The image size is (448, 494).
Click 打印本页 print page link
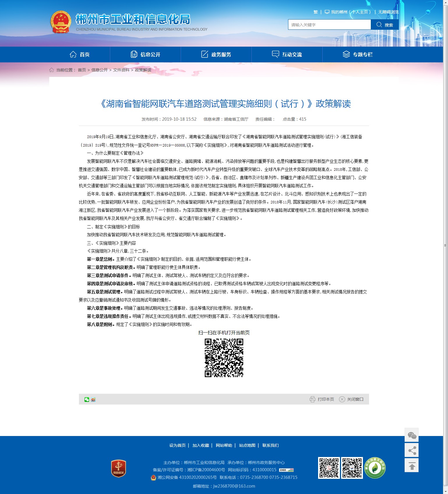click(326, 399)
